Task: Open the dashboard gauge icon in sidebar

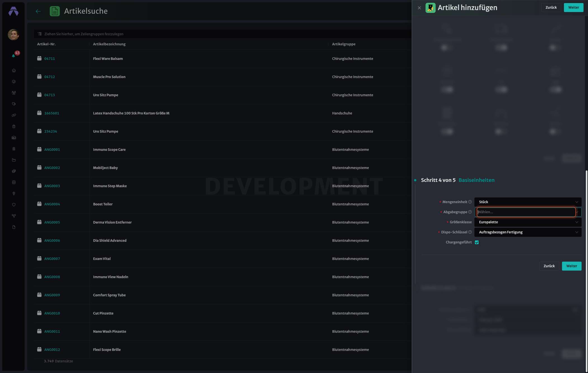Action: pos(14,82)
